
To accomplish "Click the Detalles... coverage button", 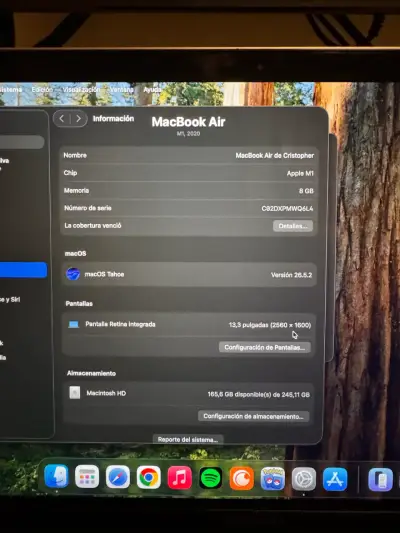I will (x=293, y=226).
